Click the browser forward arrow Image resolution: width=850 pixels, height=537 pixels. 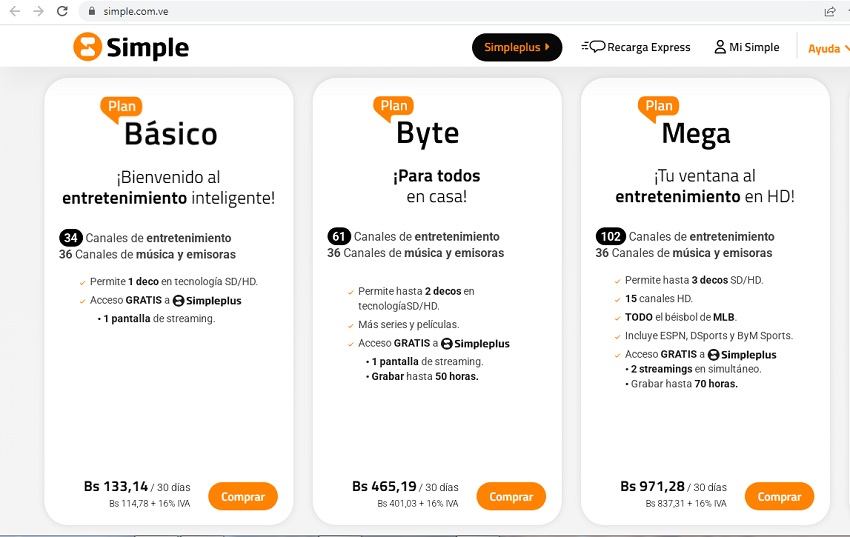point(38,11)
